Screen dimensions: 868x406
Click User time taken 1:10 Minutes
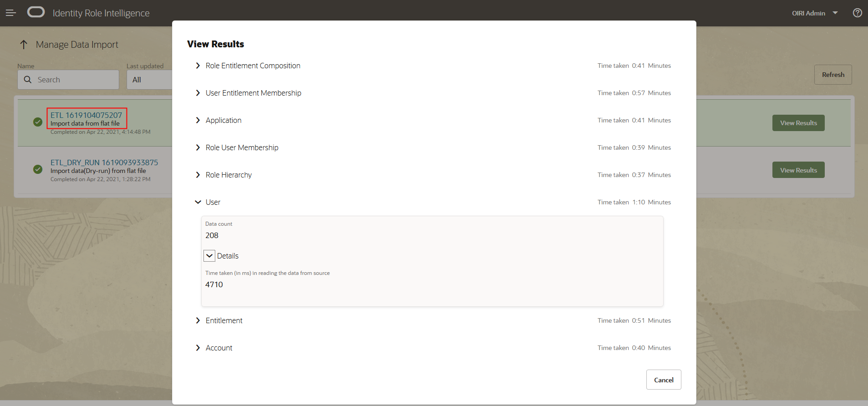(x=634, y=202)
